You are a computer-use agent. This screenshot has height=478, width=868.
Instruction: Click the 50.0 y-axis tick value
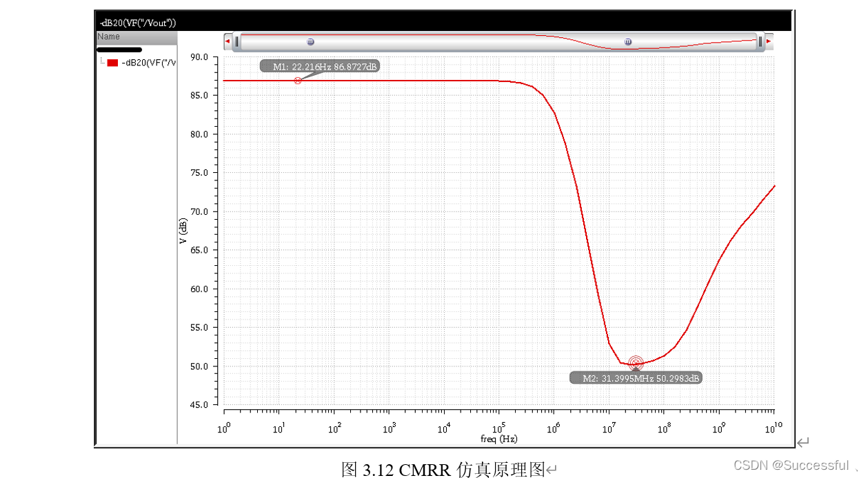tap(199, 366)
